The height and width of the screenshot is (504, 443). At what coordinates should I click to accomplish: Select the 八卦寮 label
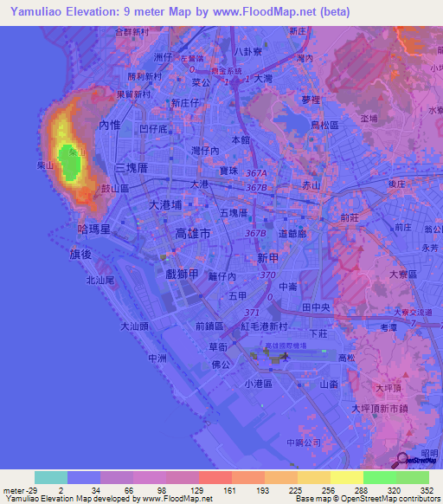[248, 51]
